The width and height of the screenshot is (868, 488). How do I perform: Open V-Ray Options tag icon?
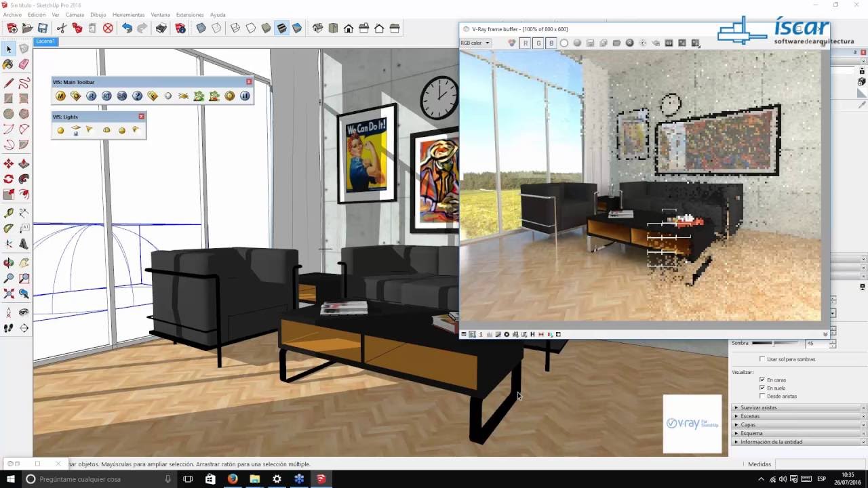tap(75, 96)
